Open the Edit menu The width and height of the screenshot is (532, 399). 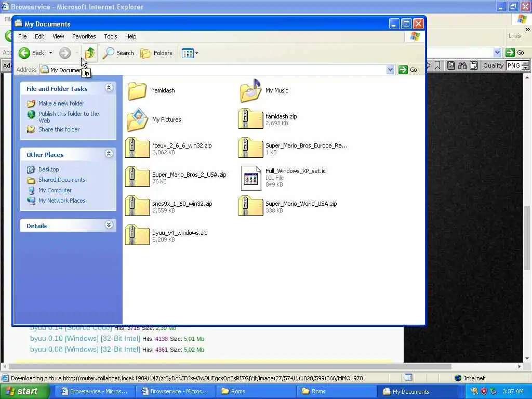pos(39,36)
